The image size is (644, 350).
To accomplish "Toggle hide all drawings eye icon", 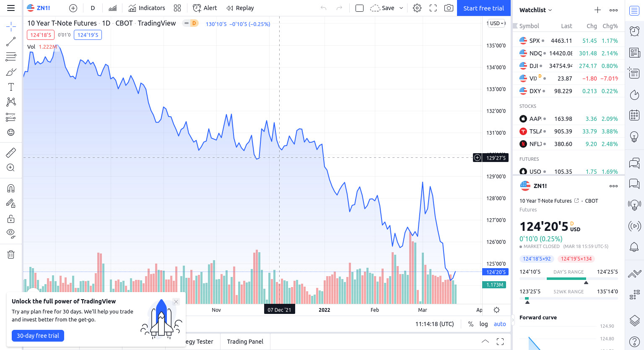I will (x=11, y=233).
